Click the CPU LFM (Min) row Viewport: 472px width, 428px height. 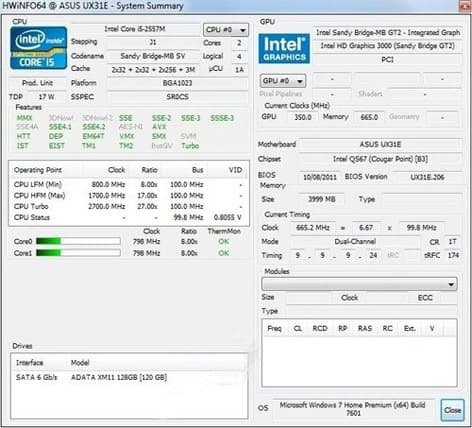click(128, 184)
